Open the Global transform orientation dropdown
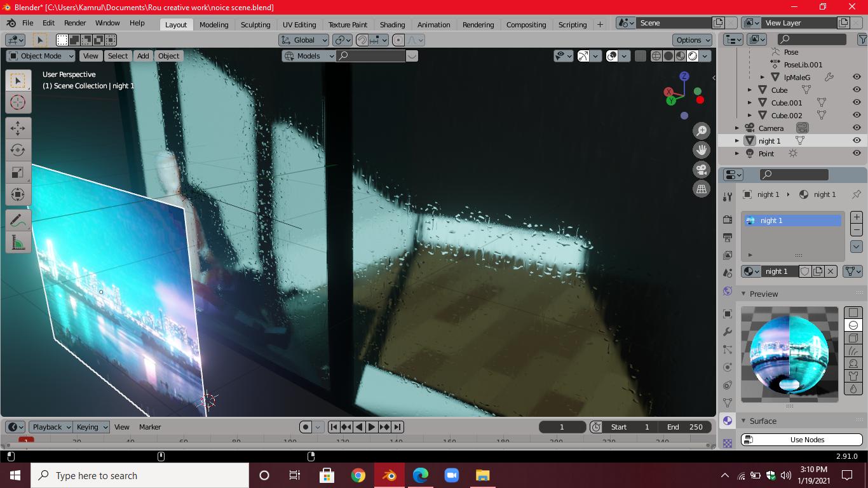The width and height of the screenshot is (868, 488). click(304, 40)
